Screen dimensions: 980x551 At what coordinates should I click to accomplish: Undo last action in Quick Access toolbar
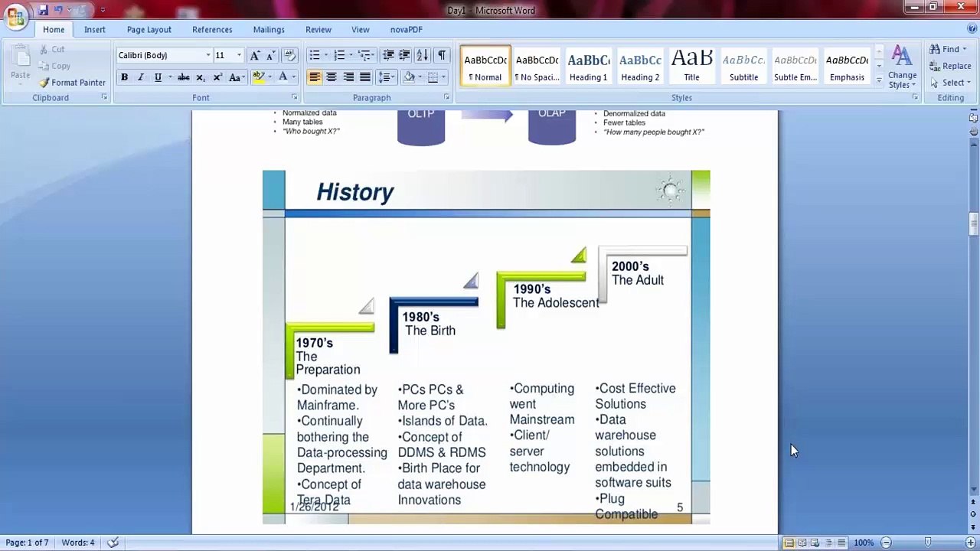click(58, 10)
